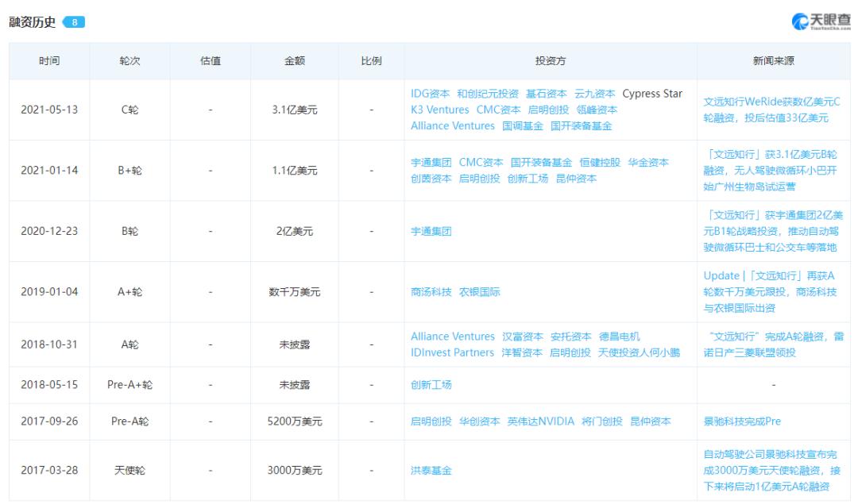Click the 融资历史 section title
858x504 pixels.
(33, 22)
